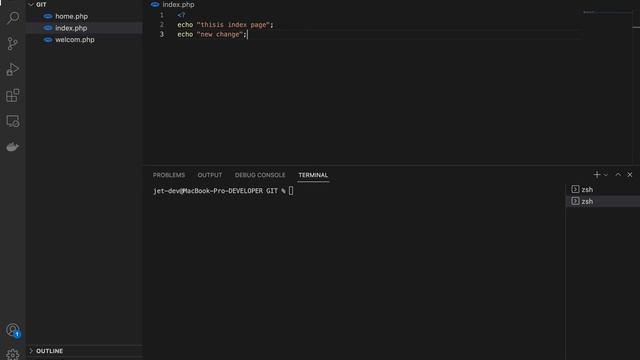640x360 pixels.
Task: Open the terminal launch profile dropdown
Action: 606,175
